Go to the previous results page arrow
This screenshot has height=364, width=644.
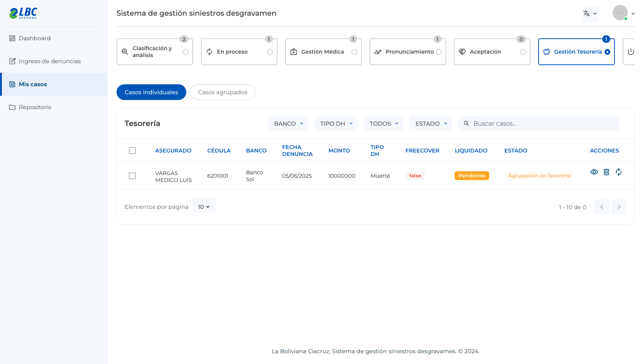(602, 207)
